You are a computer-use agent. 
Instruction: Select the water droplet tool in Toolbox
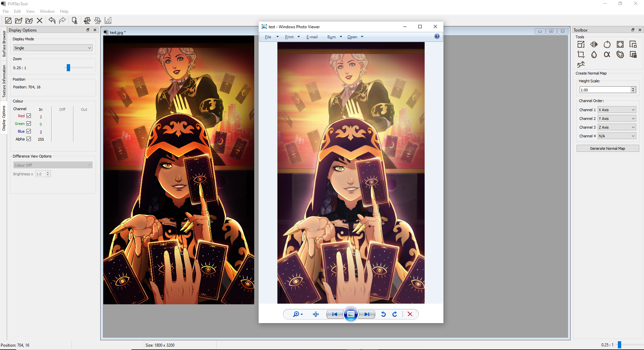594,54
